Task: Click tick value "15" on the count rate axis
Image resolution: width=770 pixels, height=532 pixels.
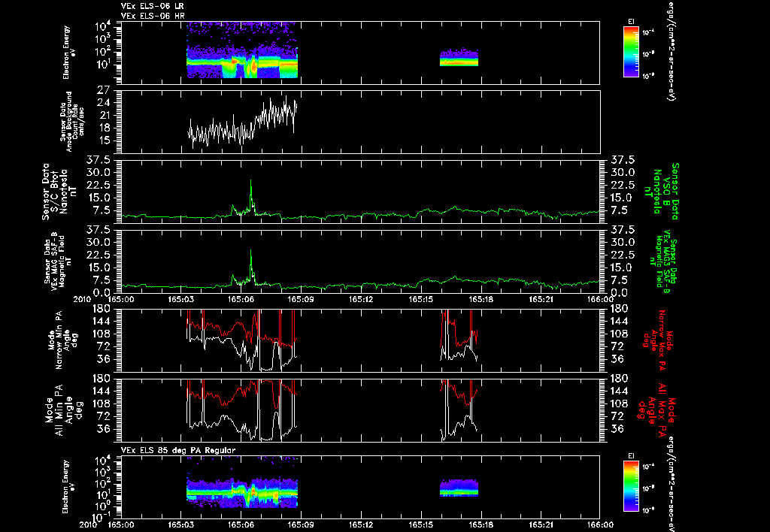Action: pos(104,141)
